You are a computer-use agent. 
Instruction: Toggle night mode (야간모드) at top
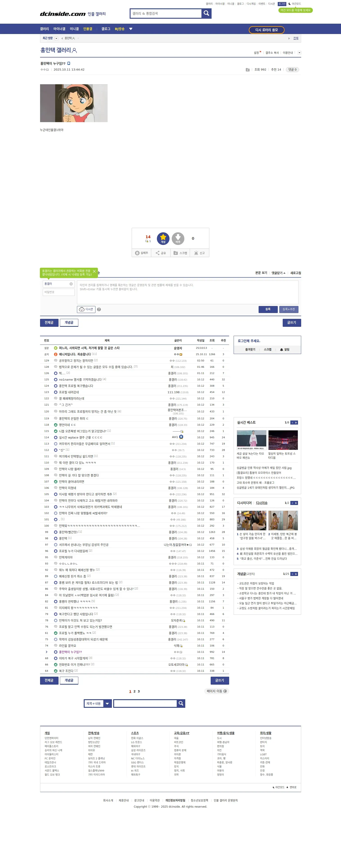coord(295,4)
